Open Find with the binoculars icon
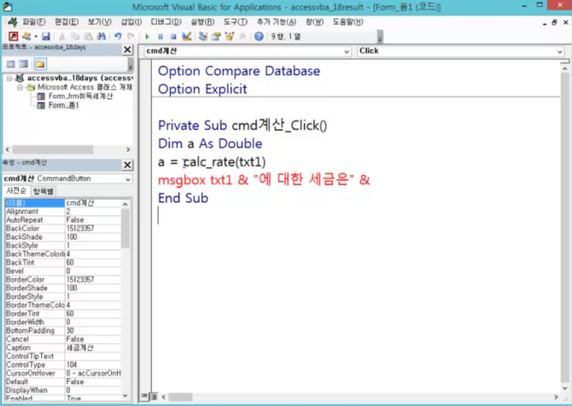Viewport: 572px width, 406px height. click(x=101, y=36)
